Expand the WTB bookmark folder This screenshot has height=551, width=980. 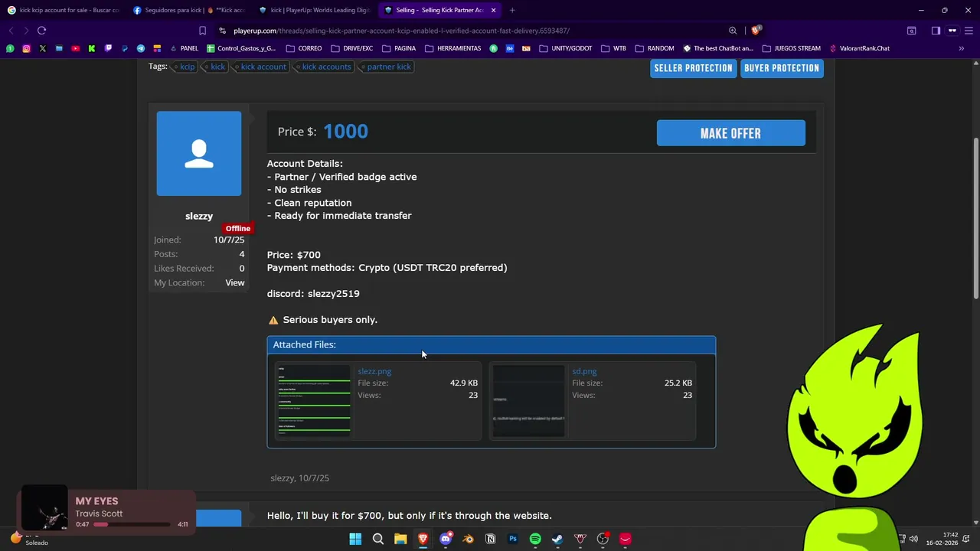[613, 48]
